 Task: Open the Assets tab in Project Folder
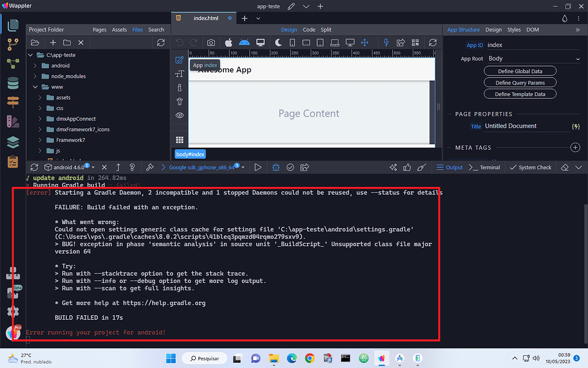[x=119, y=30]
